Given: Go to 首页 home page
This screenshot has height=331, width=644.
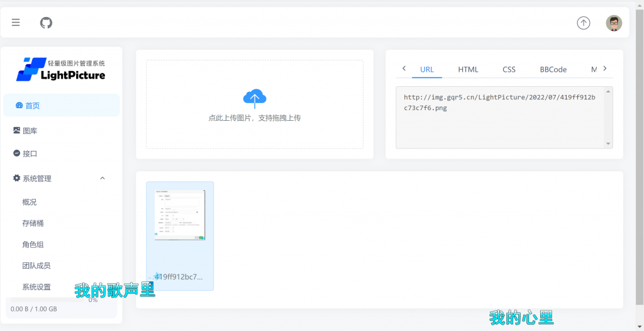Looking at the screenshot, I should 61,105.
